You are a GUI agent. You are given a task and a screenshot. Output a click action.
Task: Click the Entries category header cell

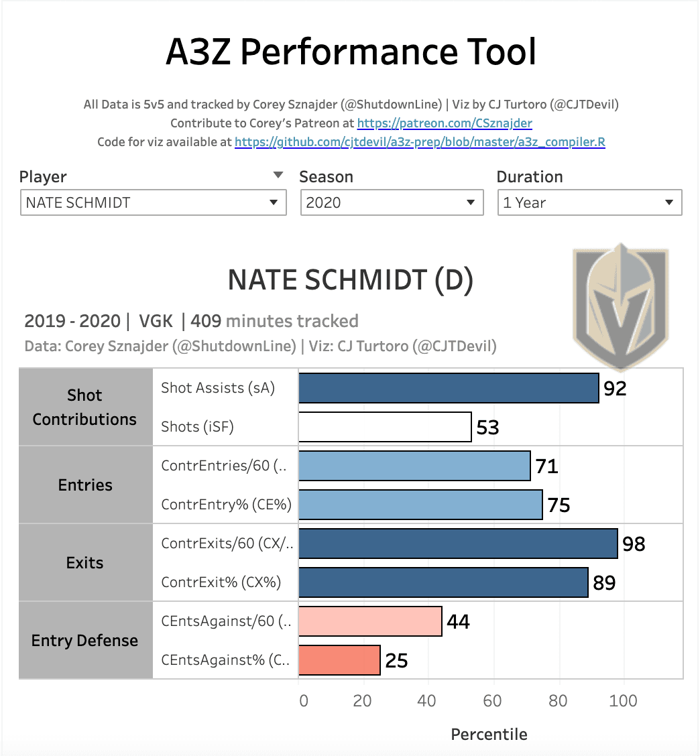point(85,485)
